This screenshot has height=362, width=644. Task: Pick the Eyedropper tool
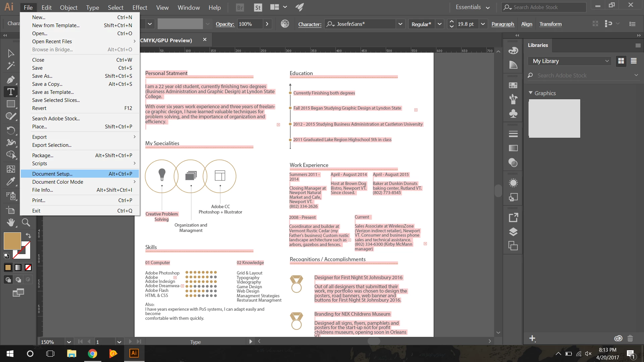[11, 182]
